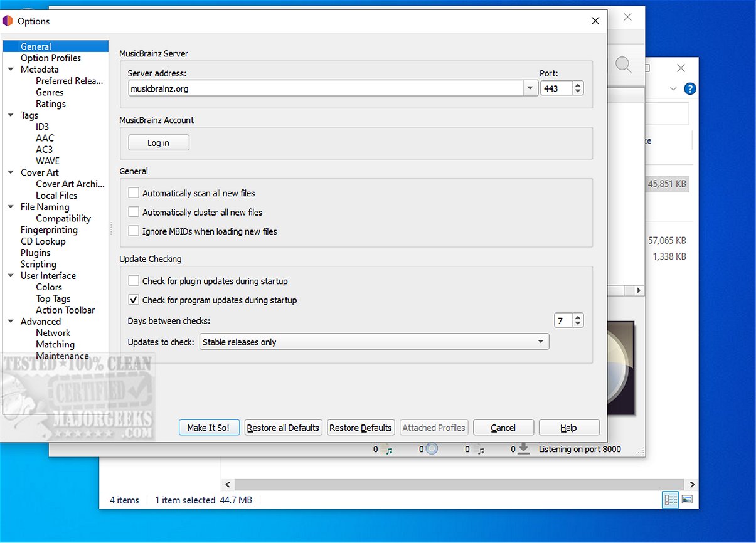The height and width of the screenshot is (543, 756).
Task: Collapse the Metadata tree section arrow
Action: (x=11, y=70)
